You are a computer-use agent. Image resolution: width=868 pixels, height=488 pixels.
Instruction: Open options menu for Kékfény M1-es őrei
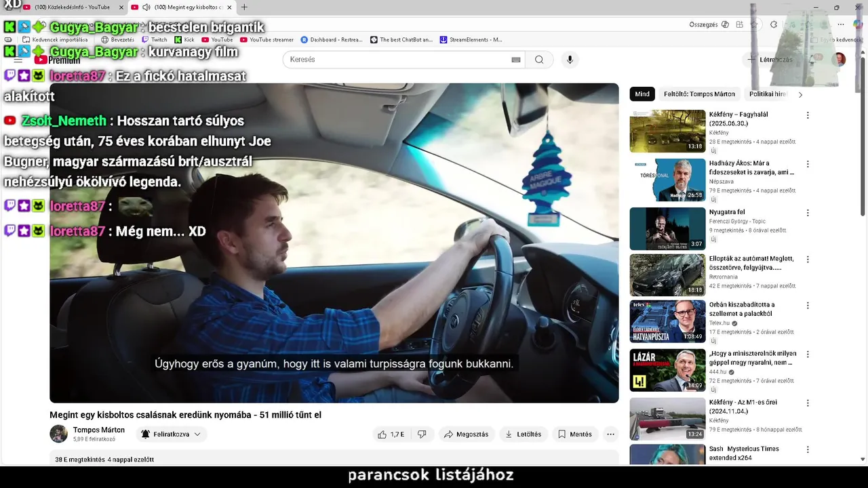click(807, 403)
